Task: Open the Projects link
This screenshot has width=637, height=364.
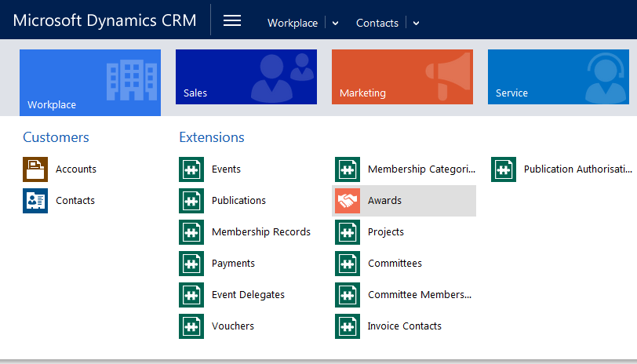Action: click(386, 232)
